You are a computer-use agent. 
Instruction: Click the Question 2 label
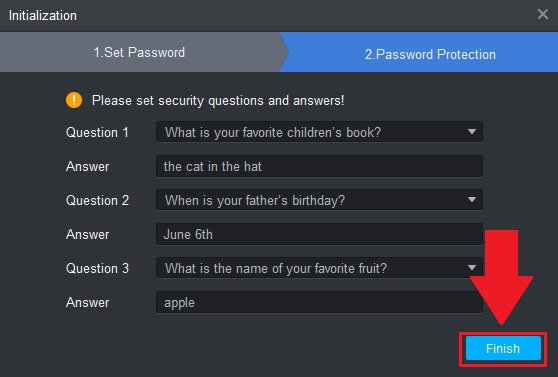coord(97,200)
